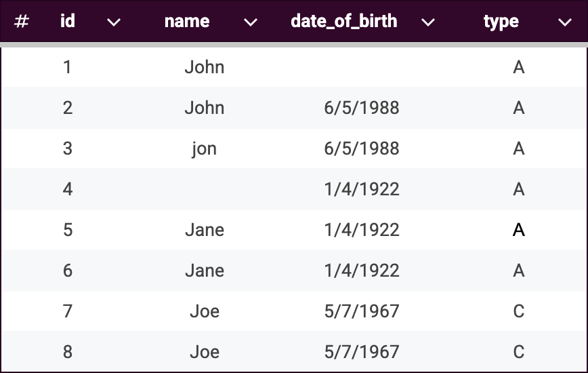588x373 pixels.
Task: Click date 5/7/1967 in row 8
Action: tap(361, 352)
